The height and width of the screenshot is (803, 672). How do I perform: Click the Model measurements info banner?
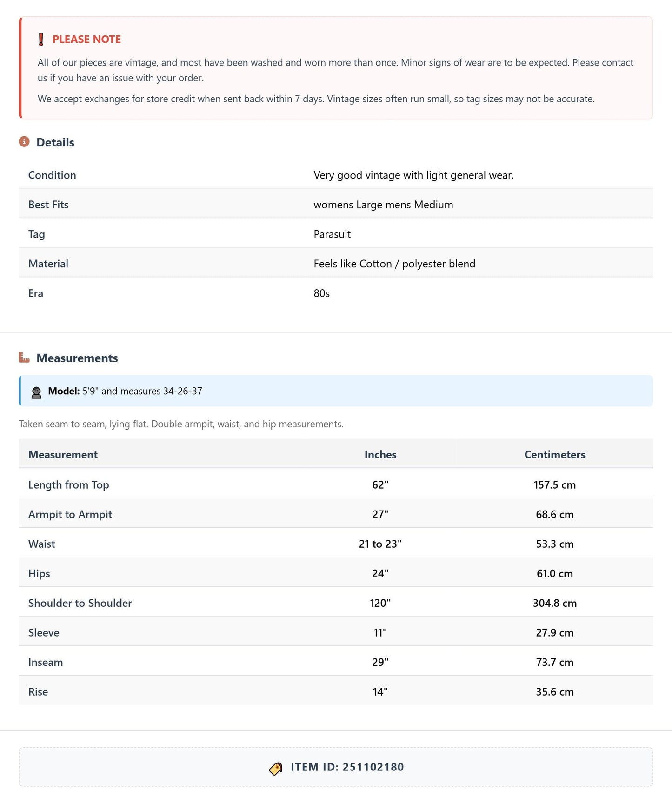[x=336, y=391]
